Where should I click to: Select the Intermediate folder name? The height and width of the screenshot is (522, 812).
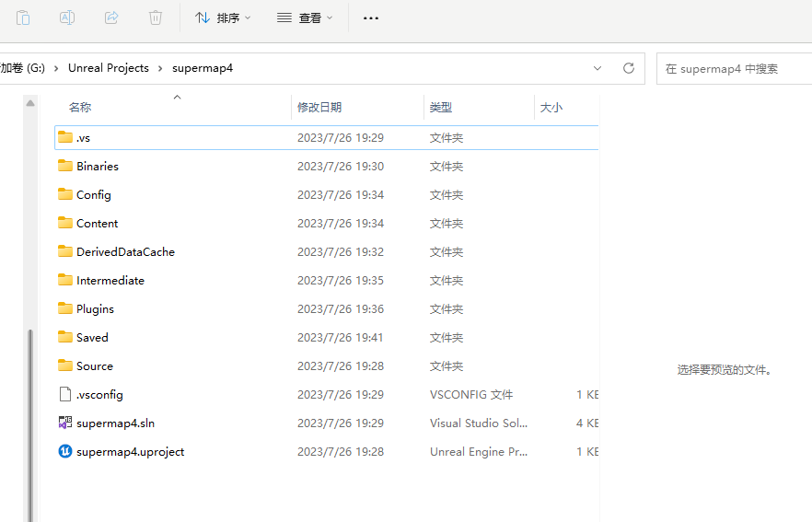point(110,280)
